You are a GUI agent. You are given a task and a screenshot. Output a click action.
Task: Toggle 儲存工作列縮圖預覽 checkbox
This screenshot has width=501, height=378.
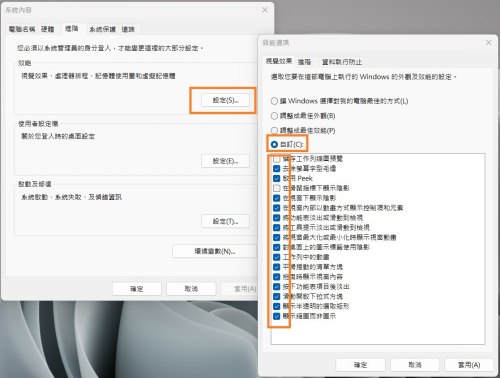click(x=276, y=159)
